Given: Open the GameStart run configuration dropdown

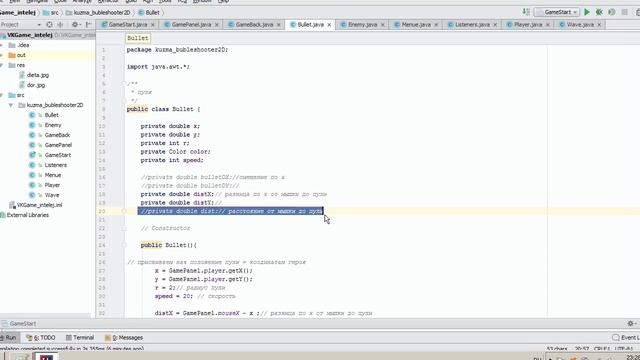Looking at the screenshot, I should pyautogui.click(x=557, y=12).
